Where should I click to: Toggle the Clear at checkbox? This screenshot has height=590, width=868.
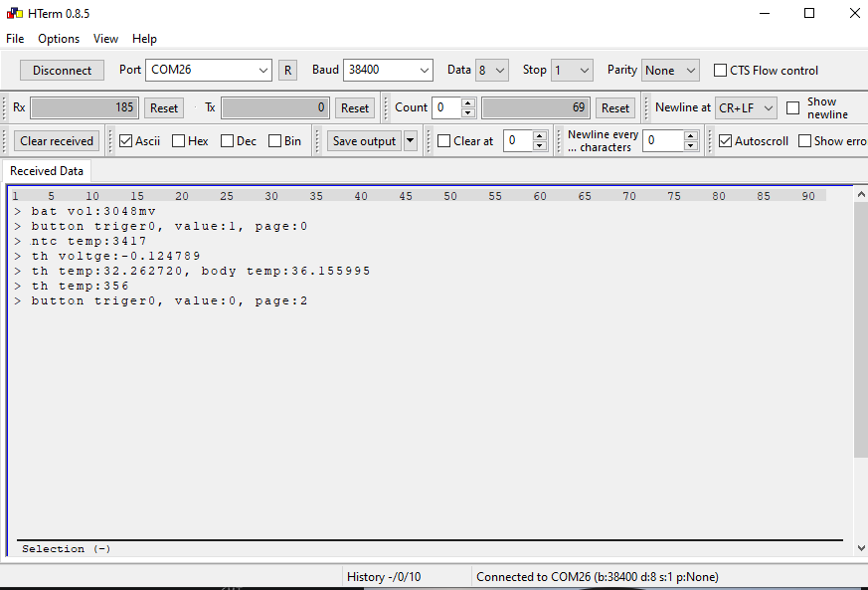pyautogui.click(x=443, y=141)
